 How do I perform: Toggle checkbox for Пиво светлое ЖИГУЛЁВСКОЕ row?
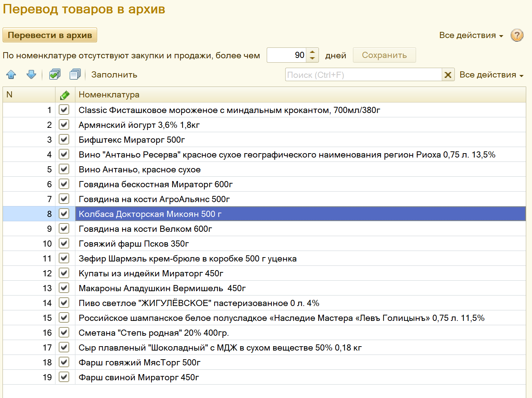click(64, 303)
